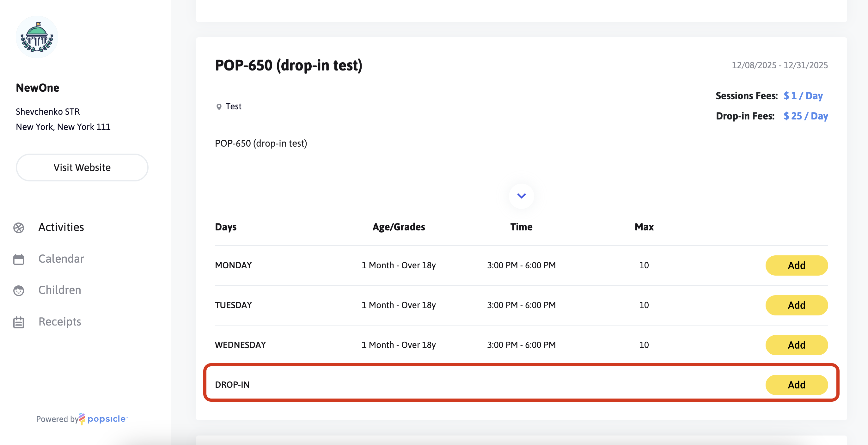This screenshot has height=445, width=868.
Task: Open the Activities menu item
Action: pyautogui.click(x=61, y=227)
